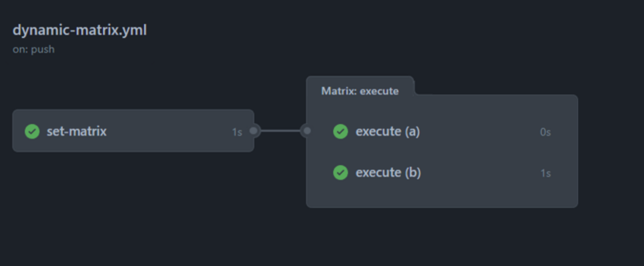
Task: Click the 0s duration beside execute (a)
Action: [545, 132]
